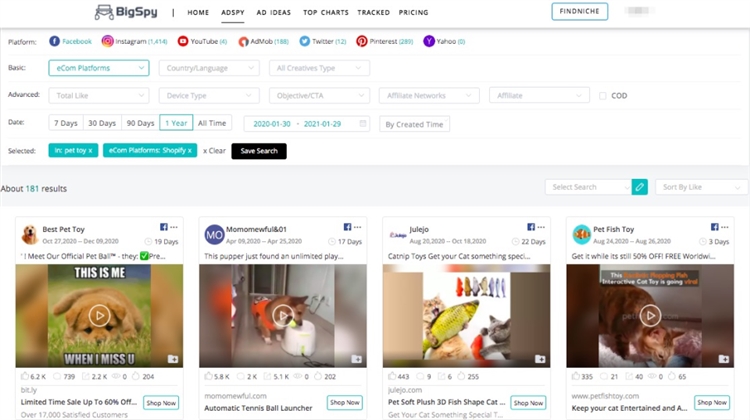750x420 pixels.
Task: Click Julejo advertiser logo
Action: coord(398,235)
